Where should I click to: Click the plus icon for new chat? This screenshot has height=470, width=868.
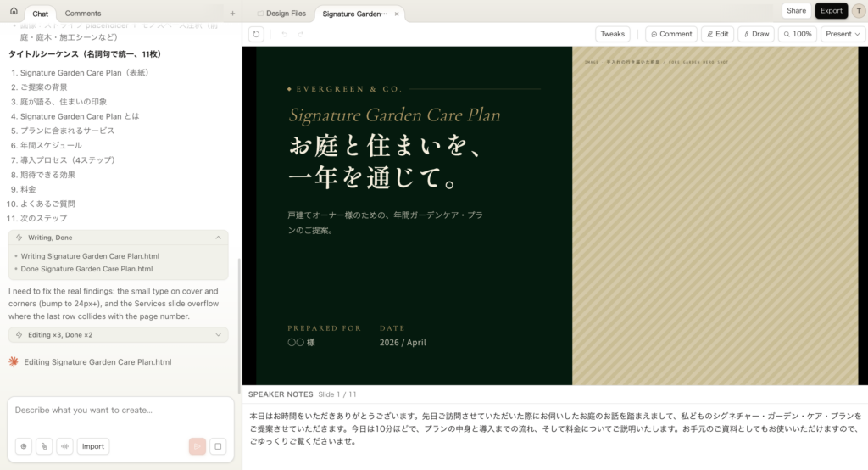[232, 14]
